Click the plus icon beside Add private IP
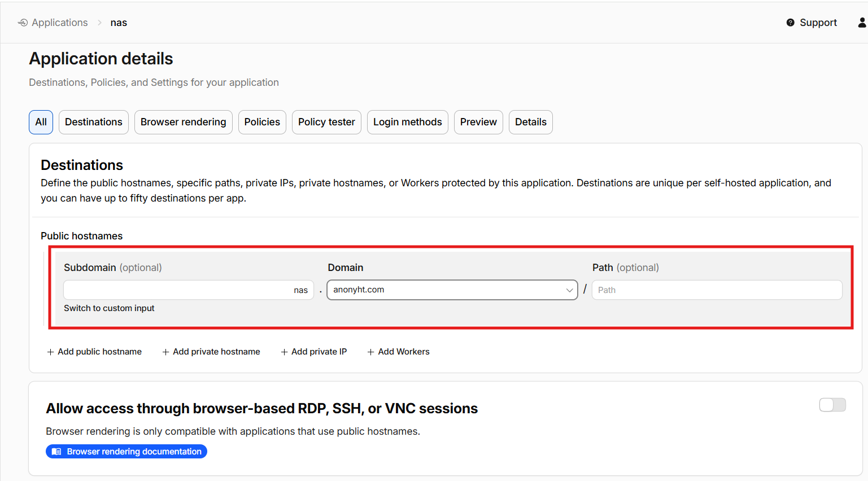The width and height of the screenshot is (868, 481). coord(285,352)
